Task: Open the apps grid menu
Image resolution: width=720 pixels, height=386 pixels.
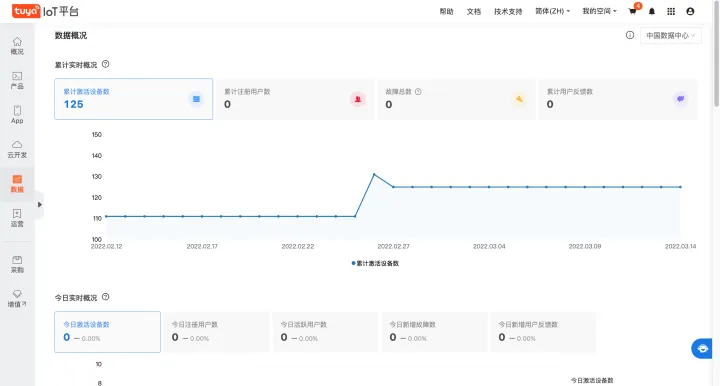Action: coord(671,11)
